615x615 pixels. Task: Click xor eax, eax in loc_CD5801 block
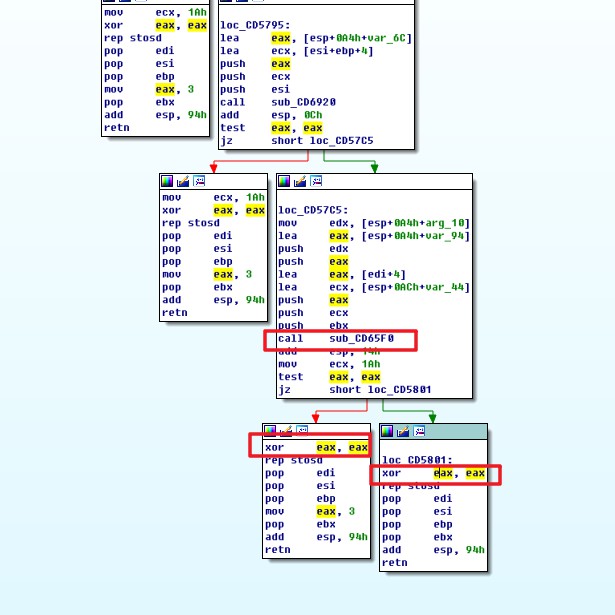pyautogui.click(x=434, y=473)
